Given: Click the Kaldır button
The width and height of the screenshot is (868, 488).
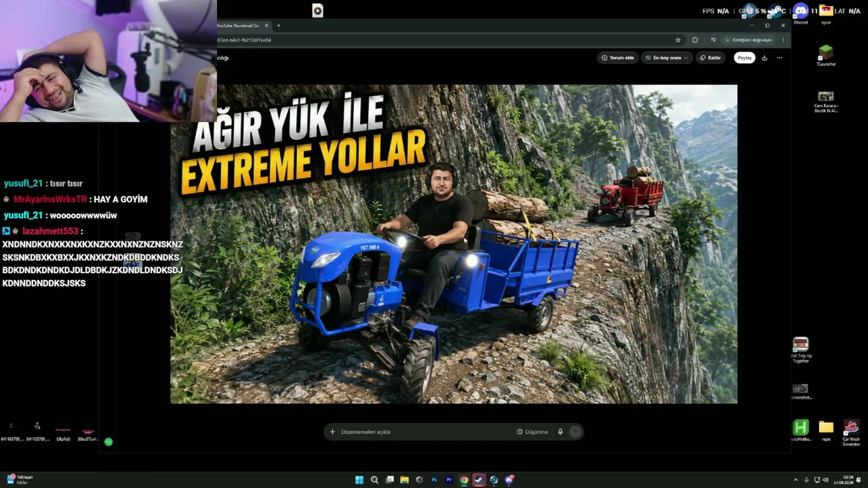Looking at the screenshot, I should click(711, 58).
